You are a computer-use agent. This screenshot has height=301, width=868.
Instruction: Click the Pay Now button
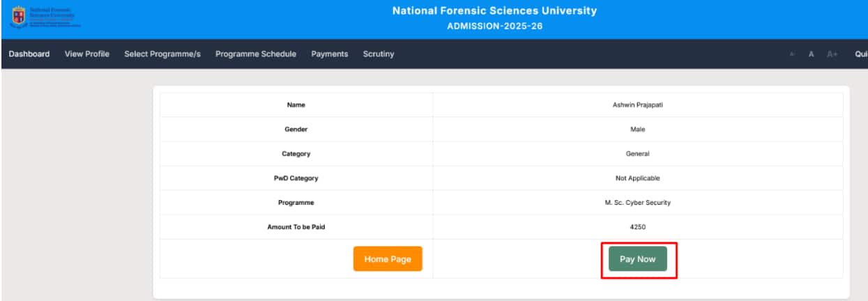(638, 258)
